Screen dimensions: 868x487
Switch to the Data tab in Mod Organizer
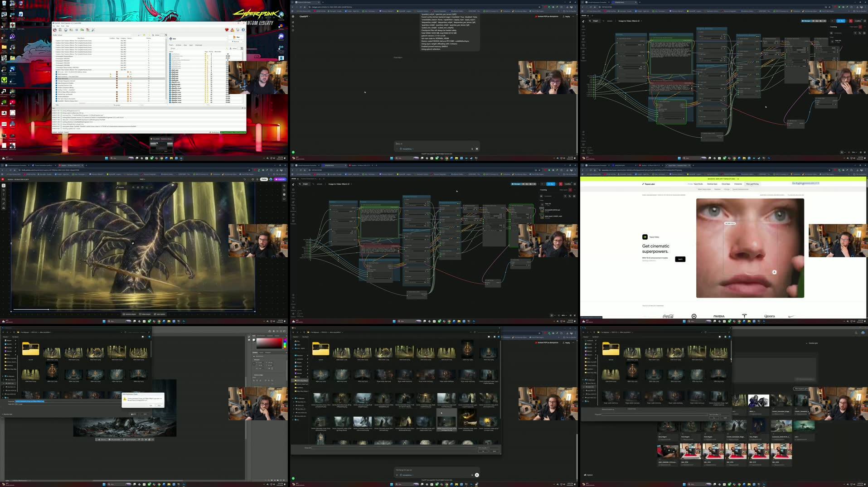(185, 45)
